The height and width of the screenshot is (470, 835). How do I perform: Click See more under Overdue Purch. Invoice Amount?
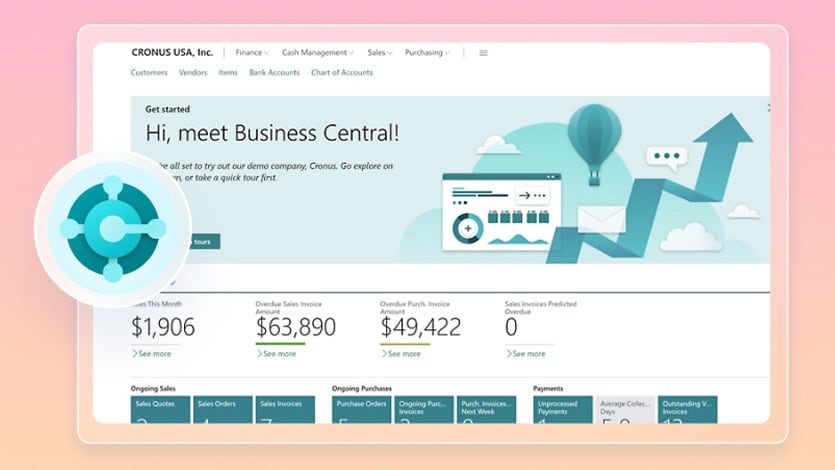tap(401, 353)
